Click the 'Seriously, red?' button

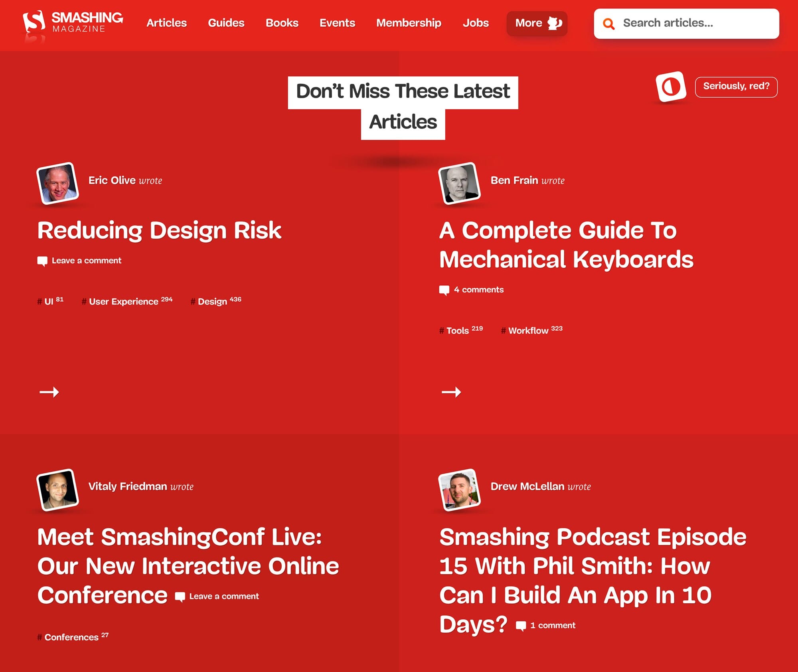point(736,87)
